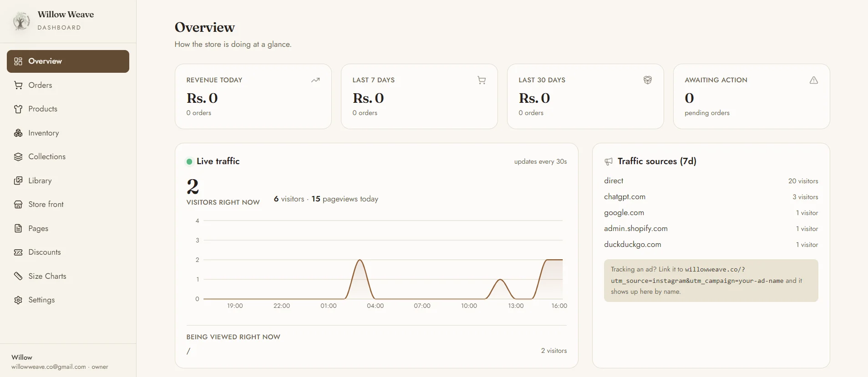Click the Settings gear icon in sidebar
Viewport: 868px width, 377px height.
click(18, 300)
